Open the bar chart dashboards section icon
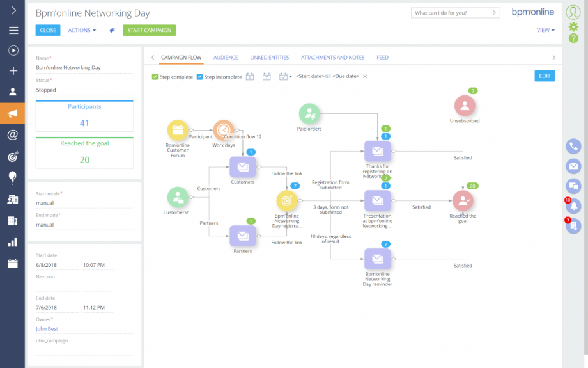This screenshot has height=368, width=588. tap(13, 242)
